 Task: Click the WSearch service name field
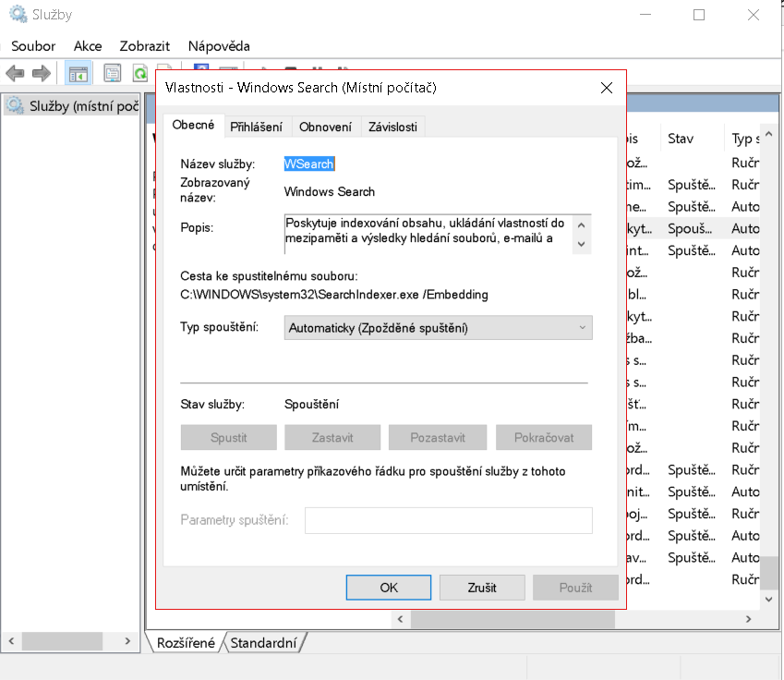pyautogui.click(x=309, y=164)
